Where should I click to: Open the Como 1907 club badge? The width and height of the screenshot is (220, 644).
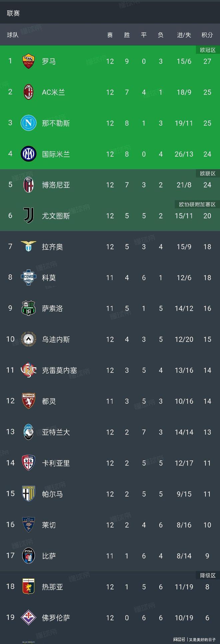[29, 278]
